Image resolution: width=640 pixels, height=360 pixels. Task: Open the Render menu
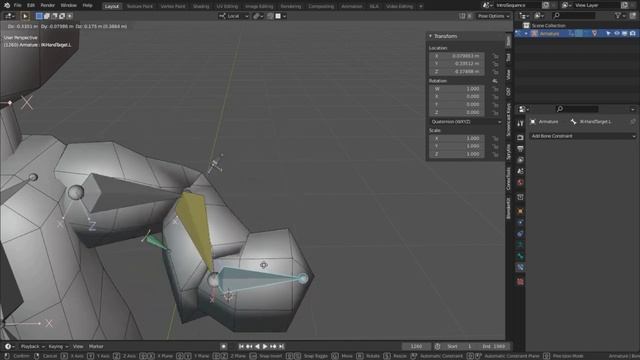[x=48, y=5]
